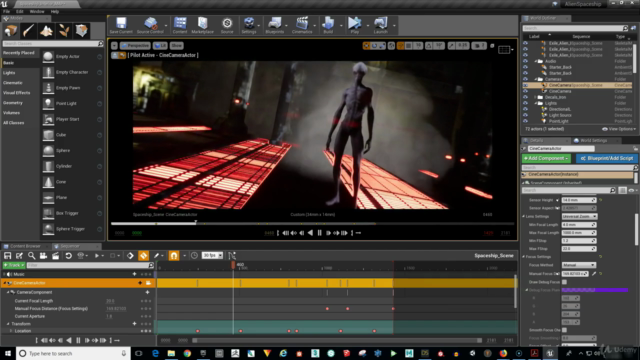Screen dimensions: 640x360
Task: Enable Smooth Focus Changes checkbox
Action: pos(564,330)
